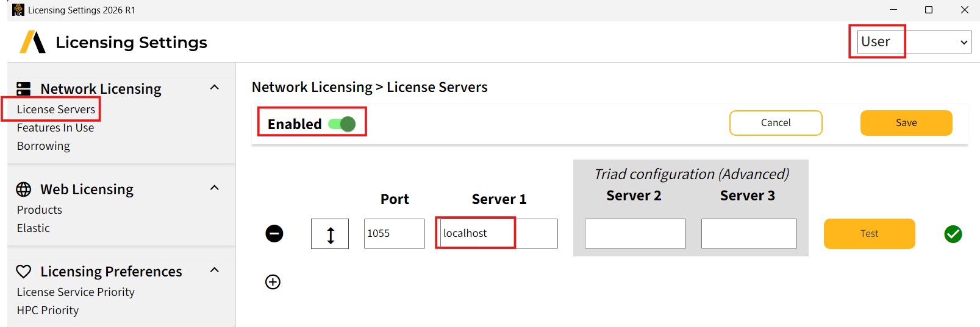Open the Features In Use page
Viewport: 980px width, 327px height.
coord(55,128)
